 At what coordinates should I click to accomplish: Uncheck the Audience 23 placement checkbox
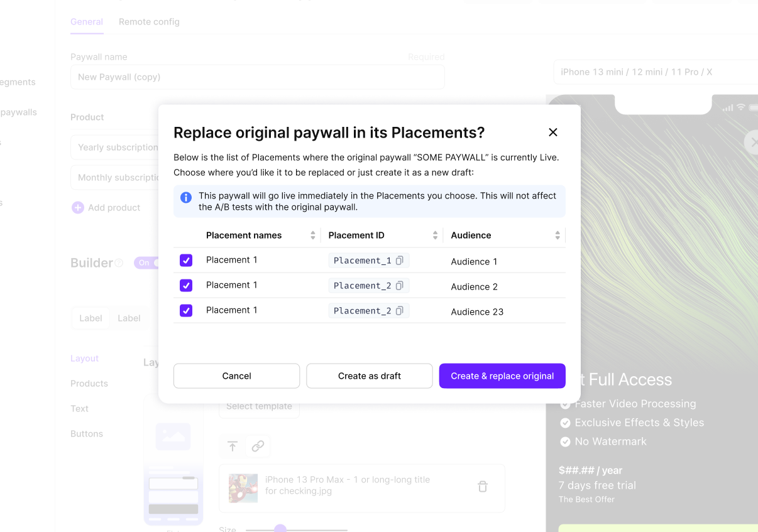tap(186, 310)
